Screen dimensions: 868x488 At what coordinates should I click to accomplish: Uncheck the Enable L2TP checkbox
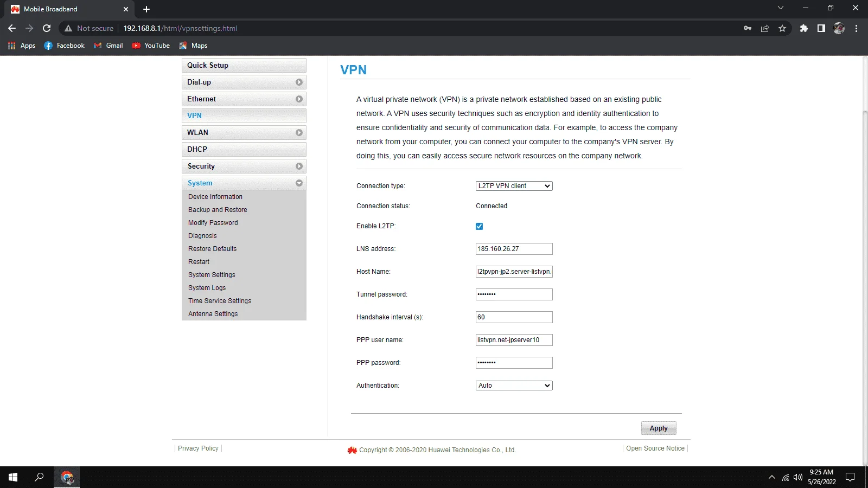pos(479,226)
